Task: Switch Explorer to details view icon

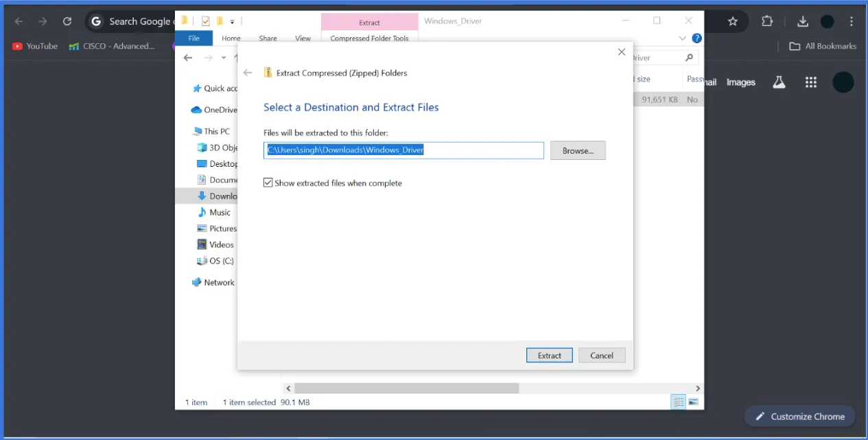Action: coord(679,402)
